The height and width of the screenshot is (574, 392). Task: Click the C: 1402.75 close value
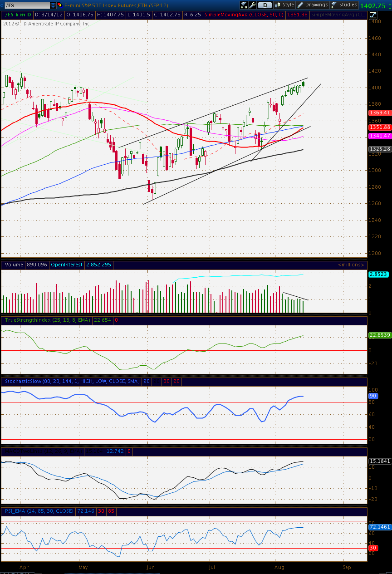click(x=167, y=15)
